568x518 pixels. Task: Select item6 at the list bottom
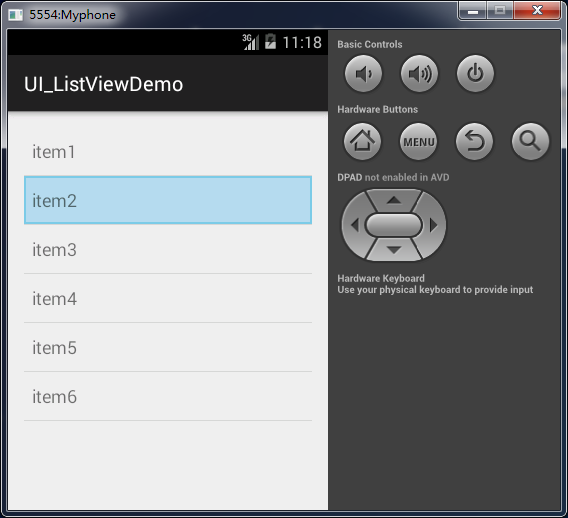(168, 396)
